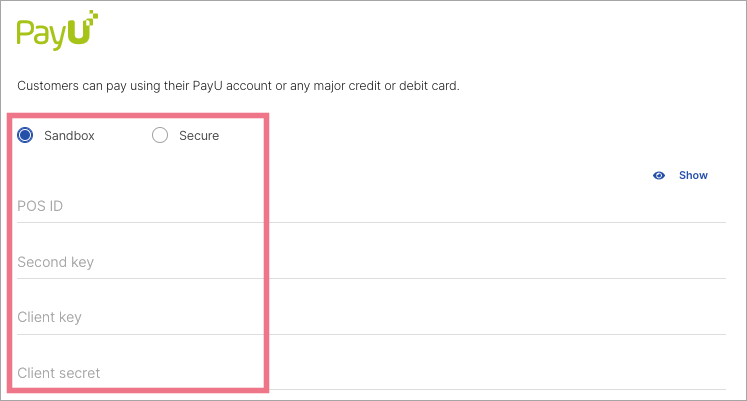Screen dimensions: 747x401
Task: Click the 'Second key' placeholder text
Action: [55, 262]
